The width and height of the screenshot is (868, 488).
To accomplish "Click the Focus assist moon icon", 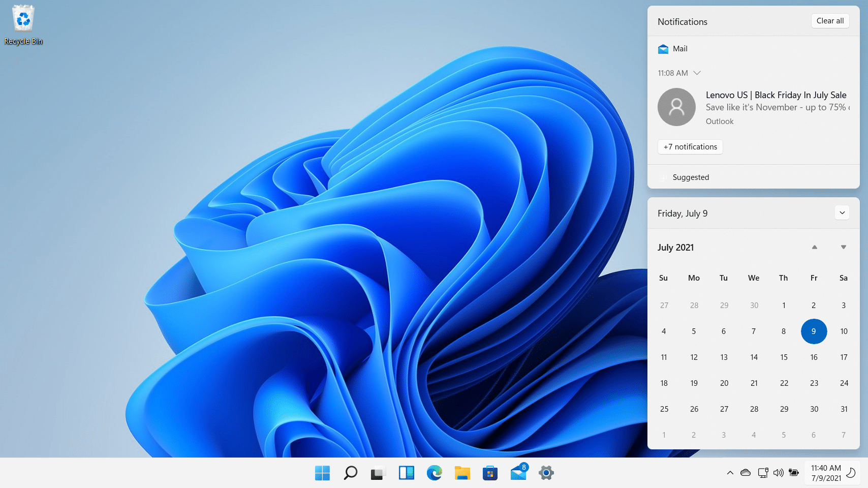I will 850,473.
